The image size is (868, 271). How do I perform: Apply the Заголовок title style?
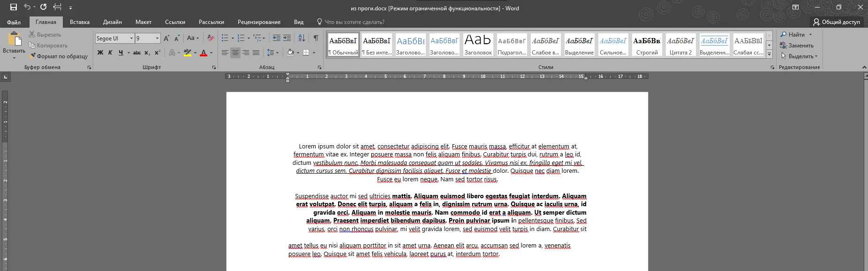(478, 45)
